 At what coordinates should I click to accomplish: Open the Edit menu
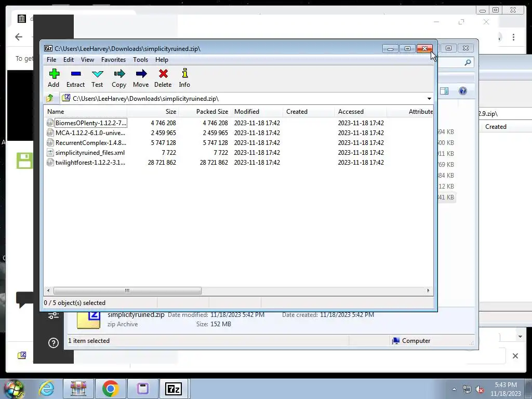click(x=69, y=60)
